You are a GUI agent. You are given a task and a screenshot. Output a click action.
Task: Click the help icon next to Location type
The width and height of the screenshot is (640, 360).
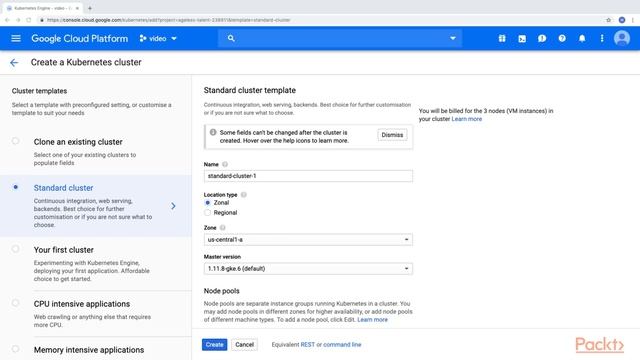pos(244,195)
